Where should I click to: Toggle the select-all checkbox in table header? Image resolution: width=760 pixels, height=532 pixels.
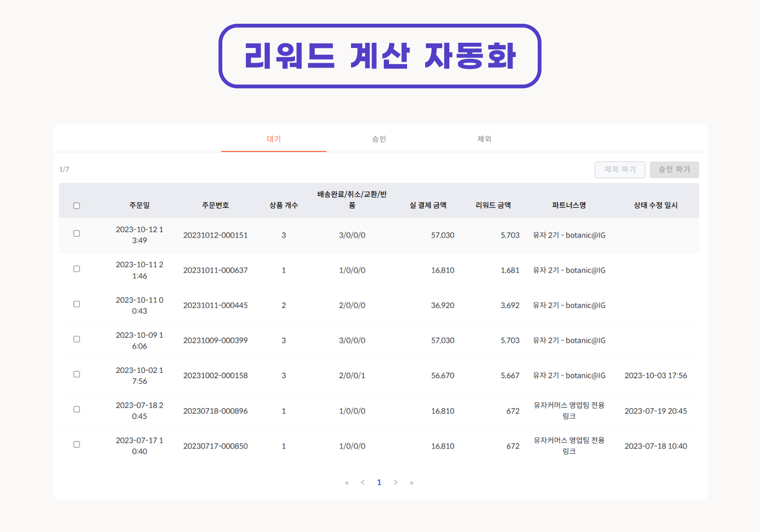pyautogui.click(x=76, y=205)
